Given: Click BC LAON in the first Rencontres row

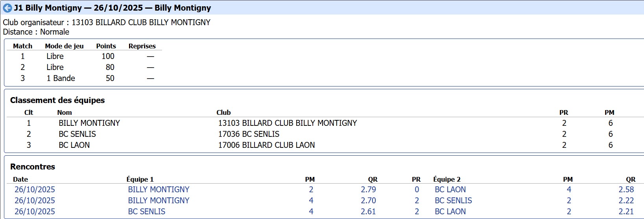Looking at the screenshot, I should 450,190.
